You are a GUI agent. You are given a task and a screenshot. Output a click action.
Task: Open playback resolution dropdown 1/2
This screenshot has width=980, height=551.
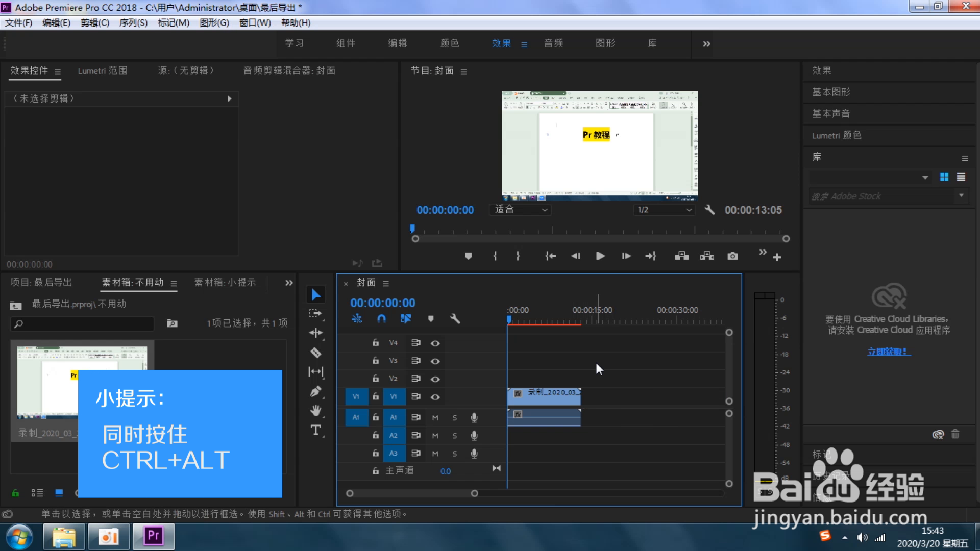tap(664, 210)
